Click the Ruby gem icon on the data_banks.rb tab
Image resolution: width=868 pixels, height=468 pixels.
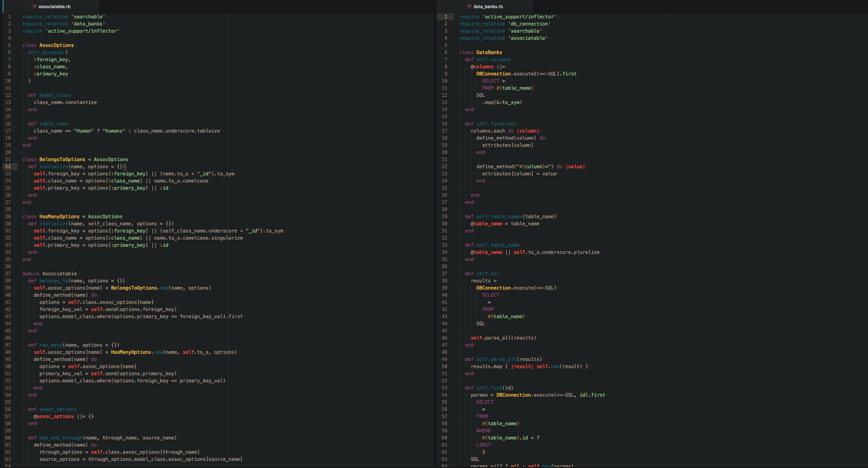pyautogui.click(x=469, y=6)
